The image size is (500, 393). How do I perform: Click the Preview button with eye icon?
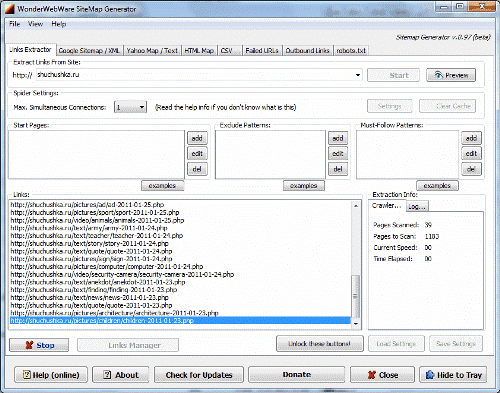coord(451,75)
